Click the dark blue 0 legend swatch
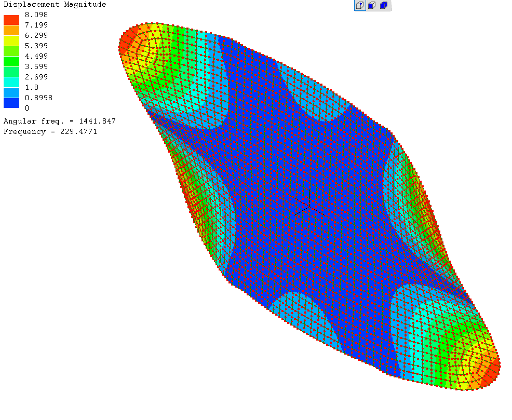512x420 pixels. click(x=11, y=103)
